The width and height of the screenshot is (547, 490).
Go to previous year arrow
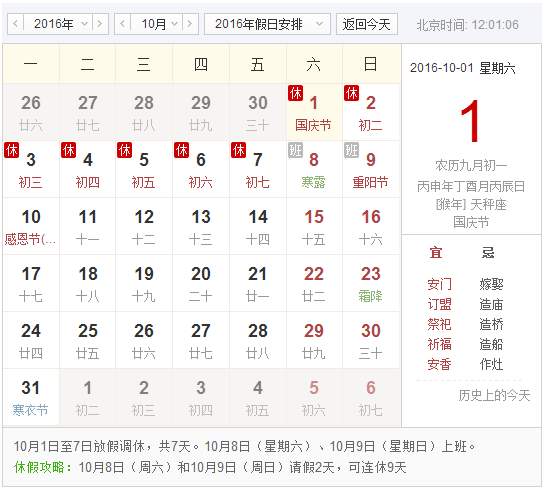point(15,24)
